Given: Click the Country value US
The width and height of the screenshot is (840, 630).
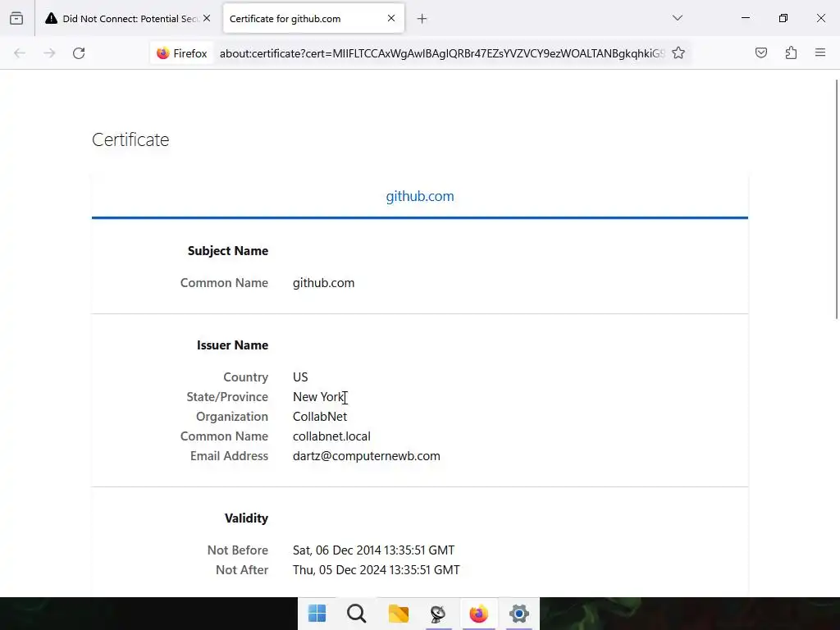Looking at the screenshot, I should coord(300,377).
